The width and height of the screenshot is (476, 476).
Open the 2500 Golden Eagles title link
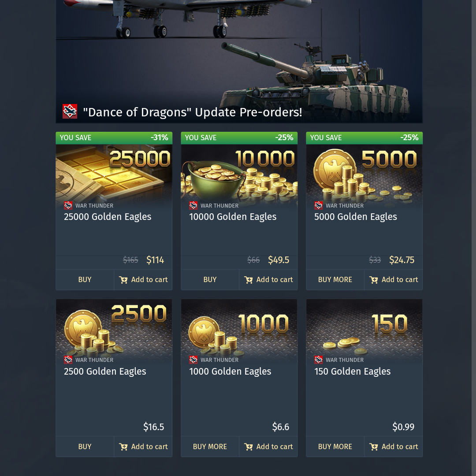(x=105, y=371)
